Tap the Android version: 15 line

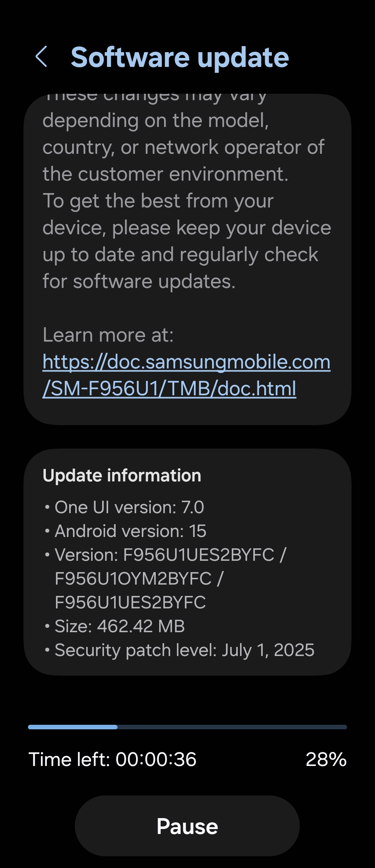125,531
